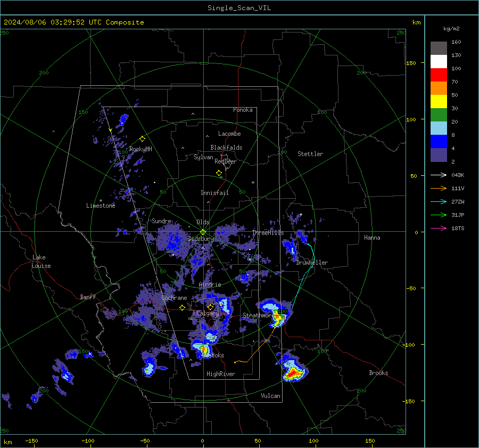Click the kg/m2 legend unit label
This screenshot has width=479, height=448.
pos(451,29)
